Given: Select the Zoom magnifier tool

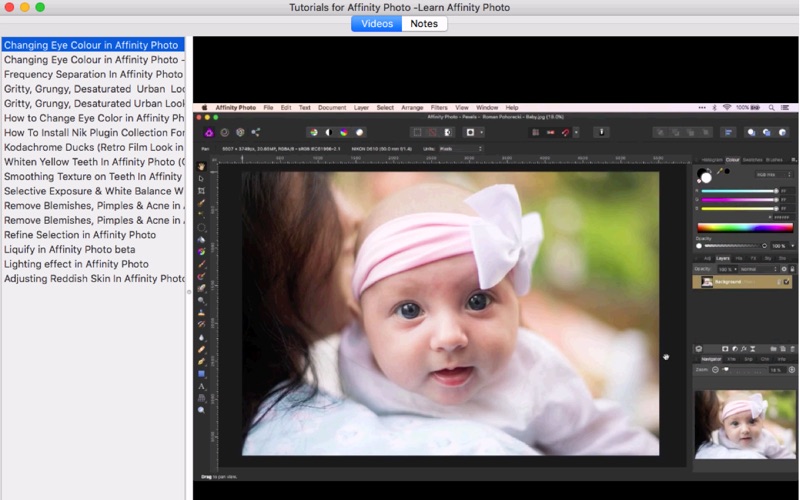Looking at the screenshot, I should pos(202,410).
